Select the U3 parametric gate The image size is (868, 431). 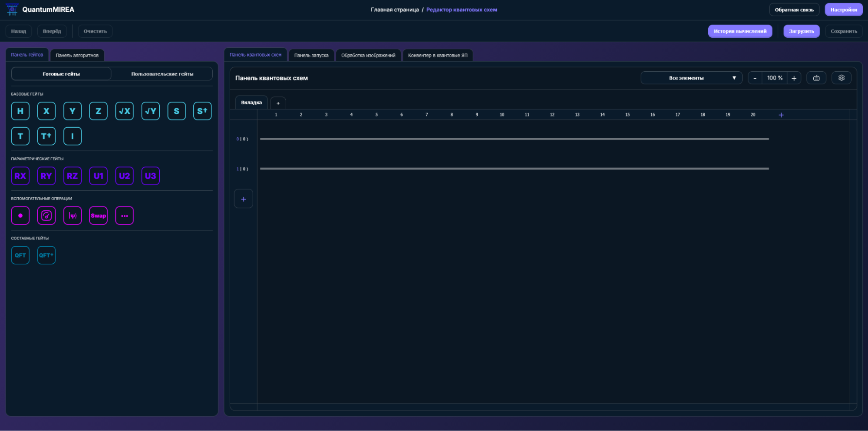point(151,176)
